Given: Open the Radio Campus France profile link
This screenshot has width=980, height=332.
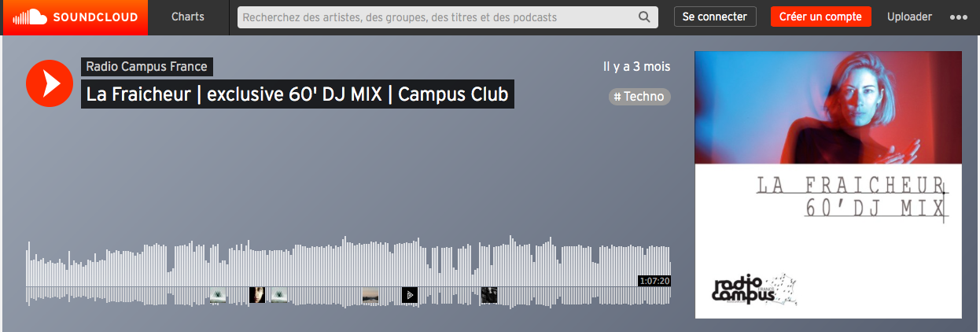Looking at the screenshot, I should click(x=146, y=67).
